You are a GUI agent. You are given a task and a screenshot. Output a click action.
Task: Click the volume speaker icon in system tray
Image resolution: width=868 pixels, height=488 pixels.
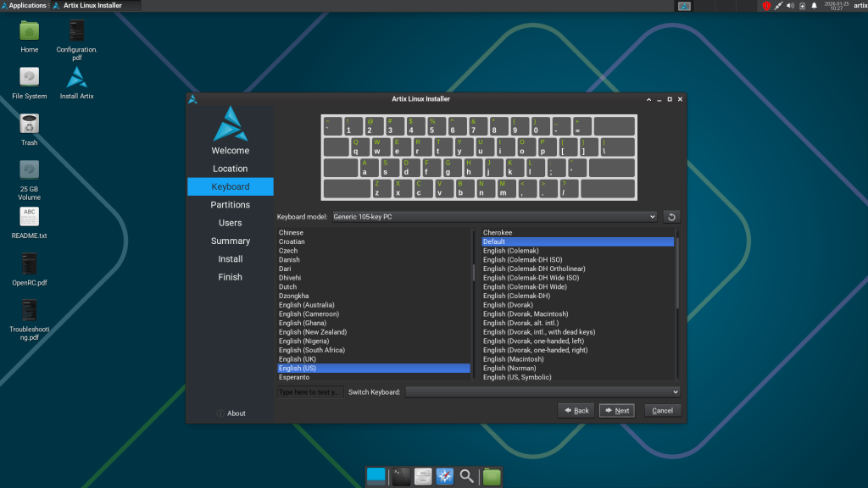click(x=790, y=6)
